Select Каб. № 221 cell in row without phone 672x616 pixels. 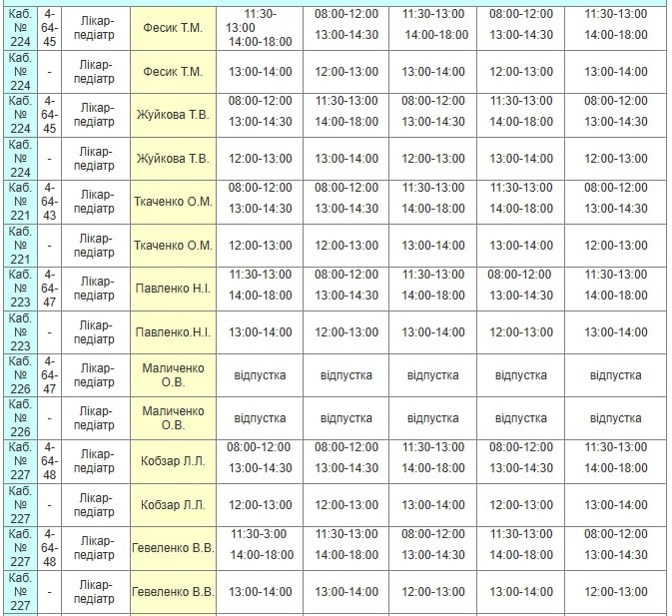tap(20, 246)
